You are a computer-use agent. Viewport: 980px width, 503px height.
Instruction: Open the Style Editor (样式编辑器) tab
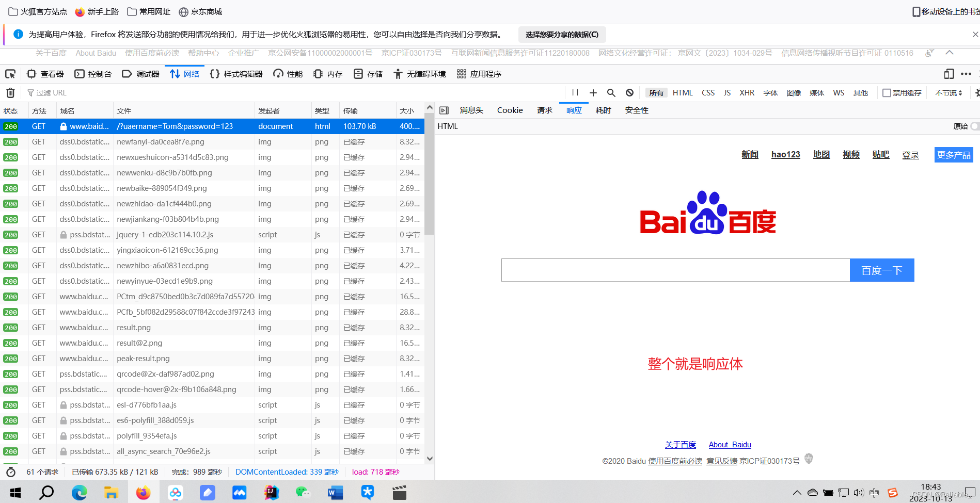(236, 74)
